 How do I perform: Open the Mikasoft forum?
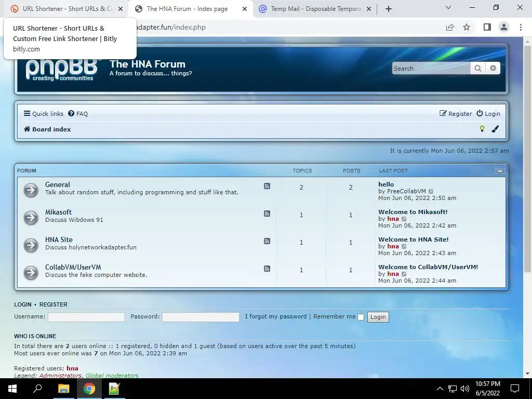(x=58, y=212)
